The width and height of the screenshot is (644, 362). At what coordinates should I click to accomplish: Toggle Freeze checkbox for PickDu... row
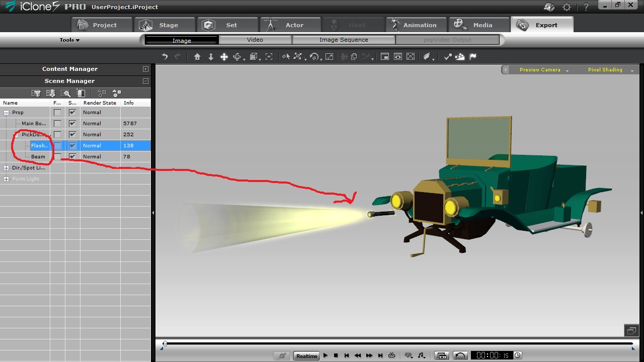(57, 135)
